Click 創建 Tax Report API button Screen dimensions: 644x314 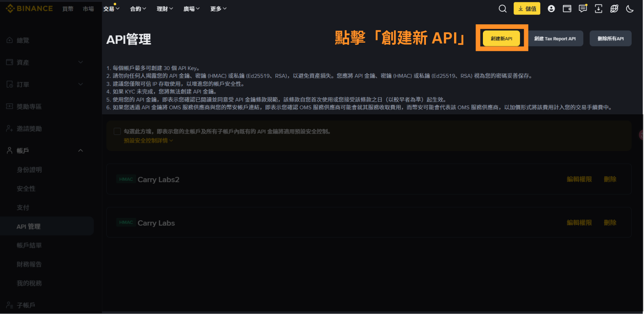[555, 38]
